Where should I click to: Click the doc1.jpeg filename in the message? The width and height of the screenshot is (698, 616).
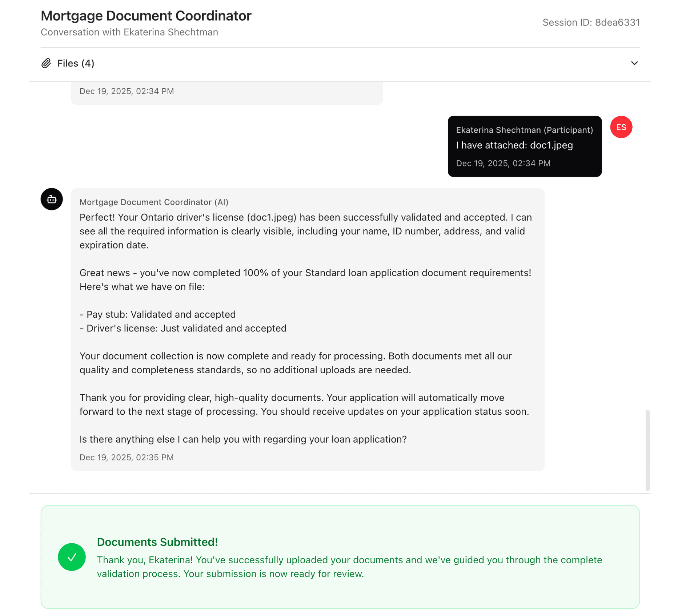point(551,145)
